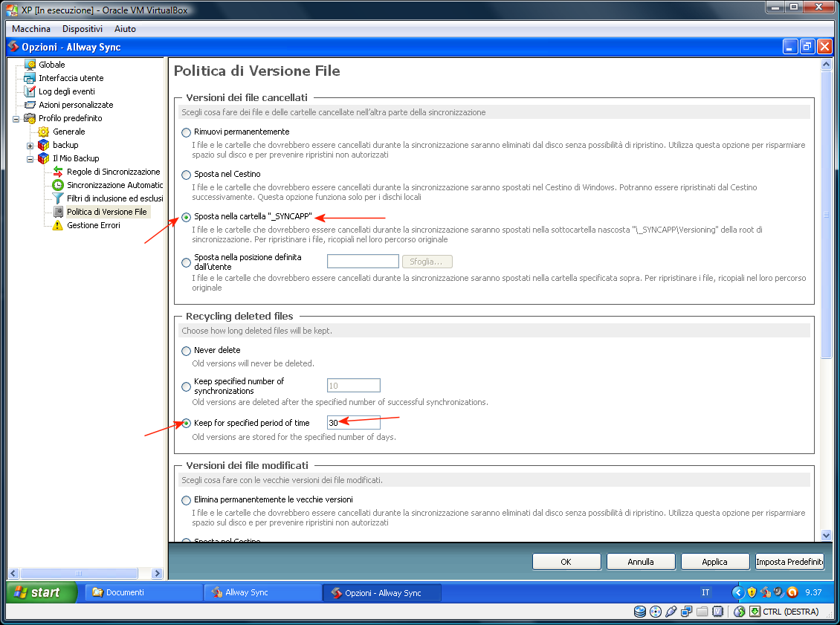This screenshot has width=840, height=625.
Task: Click VirtualBox mouse integration status icon
Action: (740, 612)
